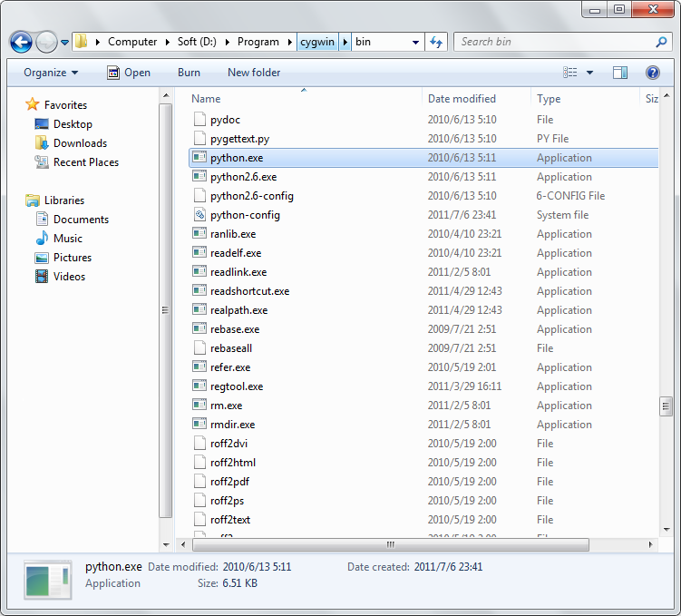Image resolution: width=681 pixels, height=616 pixels.
Task: Select realpath.exe application icon
Action: coord(199,309)
